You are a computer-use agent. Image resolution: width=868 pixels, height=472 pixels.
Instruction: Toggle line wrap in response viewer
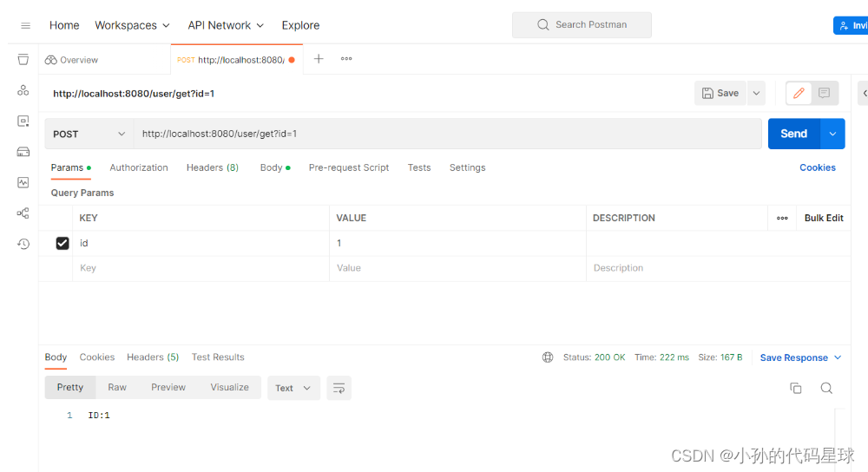point(339,388)
